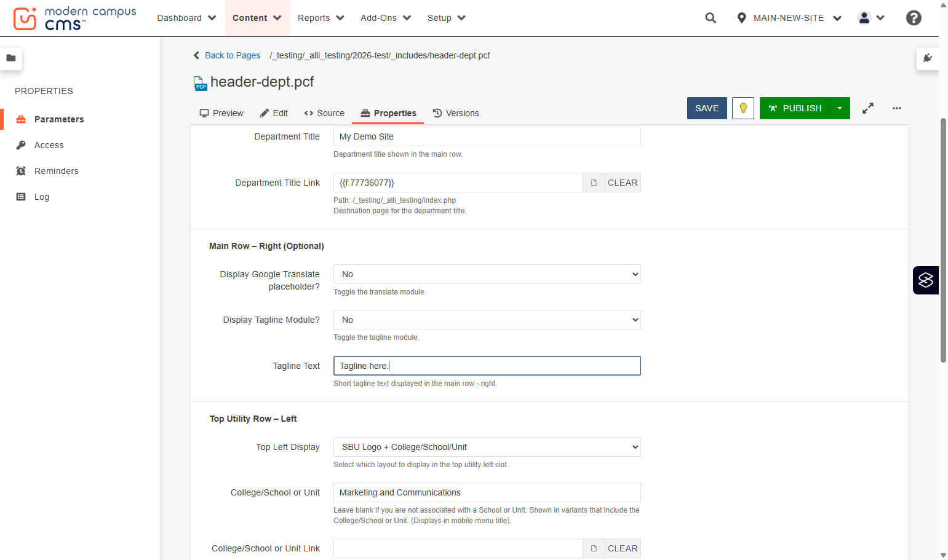Viewport: 948px width, 560px height.
Task: Switch to the Source tab
Action: pos(324,113)
